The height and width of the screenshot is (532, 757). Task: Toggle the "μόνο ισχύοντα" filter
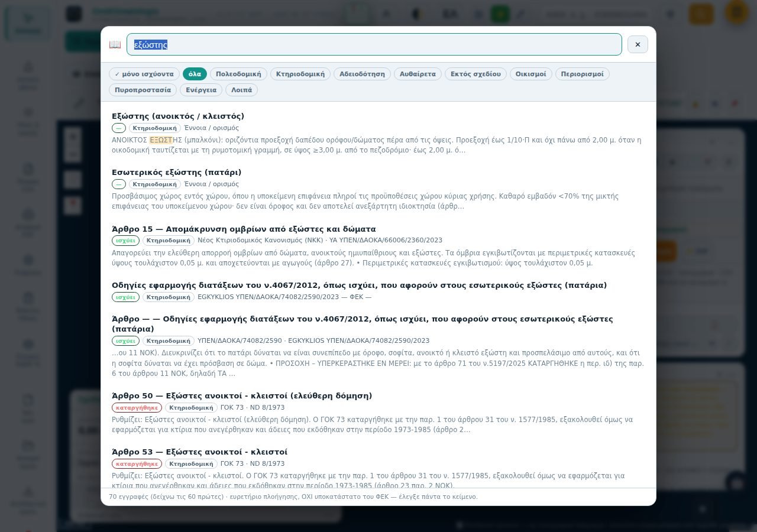pyautogui.click(x=144, y=74)
